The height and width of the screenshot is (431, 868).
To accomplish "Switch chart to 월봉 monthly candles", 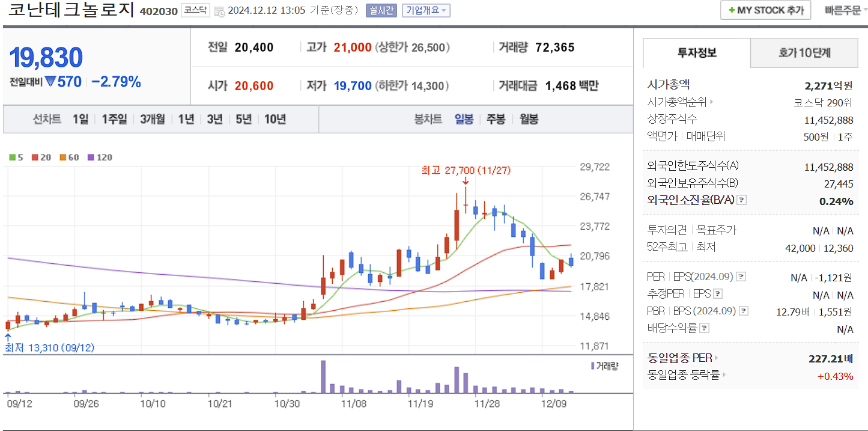I will pos(528,119).
